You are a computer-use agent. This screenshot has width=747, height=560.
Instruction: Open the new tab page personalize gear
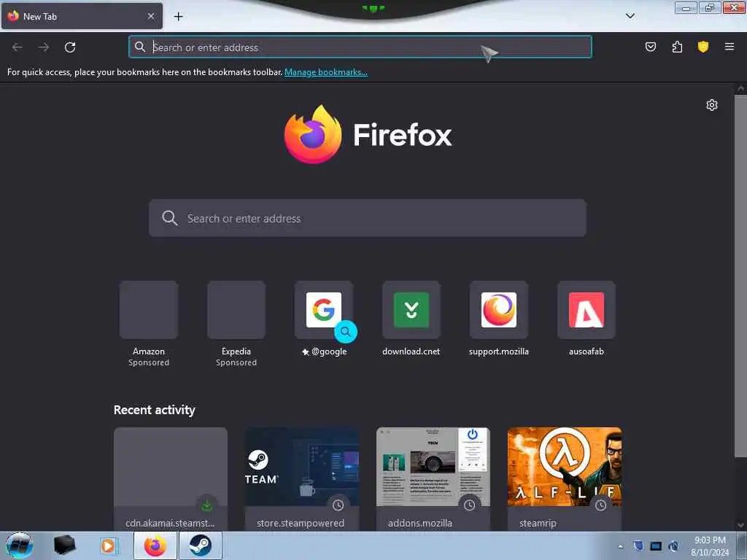tap(712, 105)
